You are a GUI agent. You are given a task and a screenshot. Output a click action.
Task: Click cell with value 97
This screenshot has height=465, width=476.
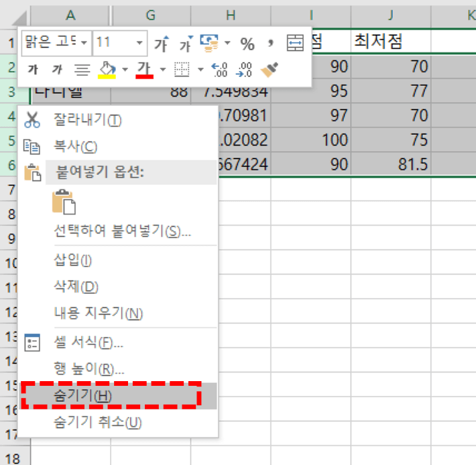tap(311, 115)
